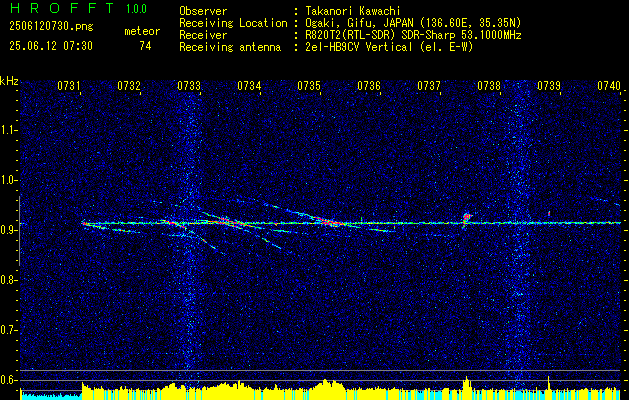Select observer name Takanori Kawachi
629x400 pixels.
353,11
